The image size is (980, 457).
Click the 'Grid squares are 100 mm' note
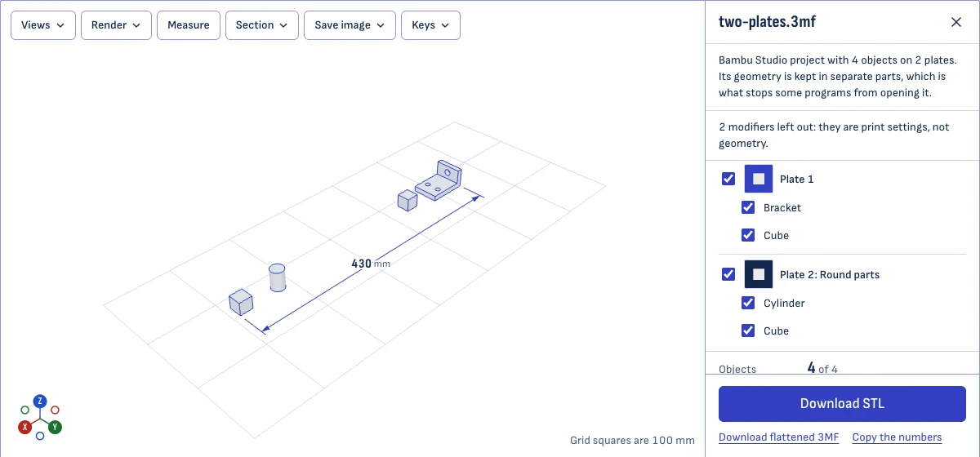pyautogui.click(x=632, y=441)
